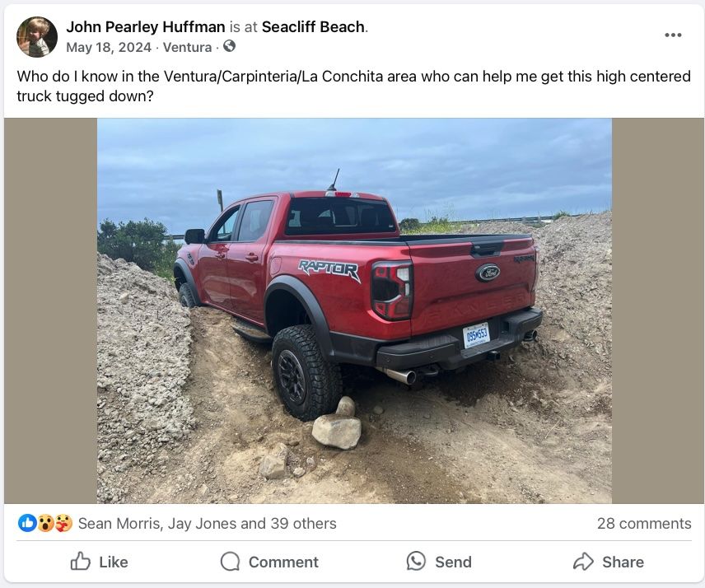This screenshot has width=705, height=588.
Task: Click the Comment speech bubble icon
Action: point(230,562)
